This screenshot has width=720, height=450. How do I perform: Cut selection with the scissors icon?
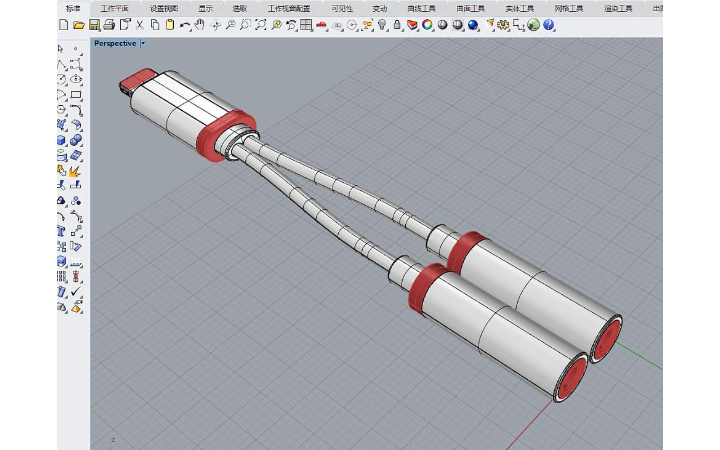point(139,24)
